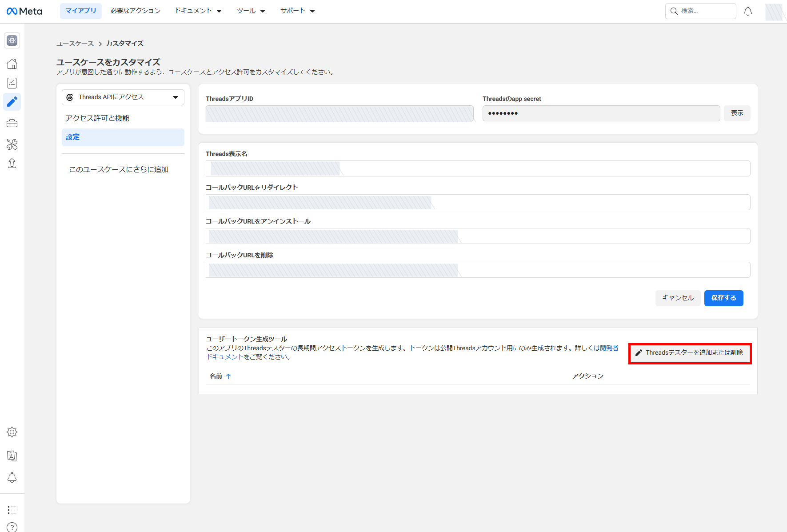Click the ThreadsアプリID field
The image size is (787, 532).
tap(340, 114)
